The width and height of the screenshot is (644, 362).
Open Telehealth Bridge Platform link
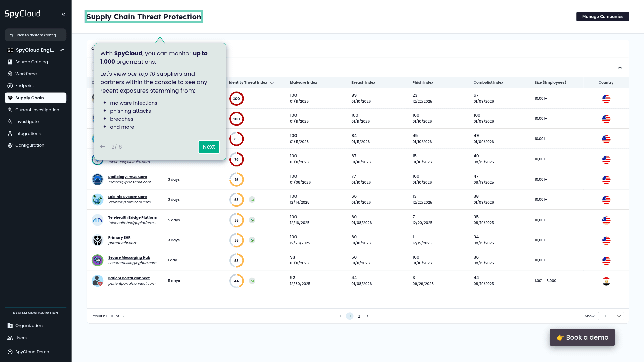132,217
